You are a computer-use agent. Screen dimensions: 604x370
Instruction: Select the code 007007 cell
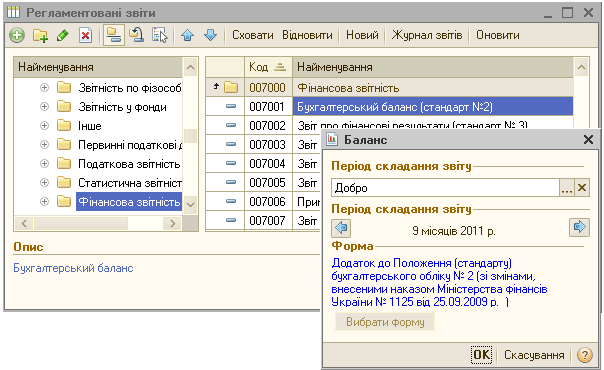tap(268, 220)
